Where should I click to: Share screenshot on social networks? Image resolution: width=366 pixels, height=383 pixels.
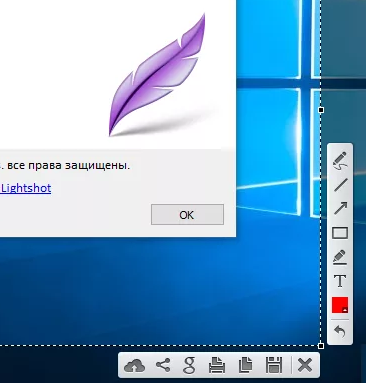click(x=163, y=365)
